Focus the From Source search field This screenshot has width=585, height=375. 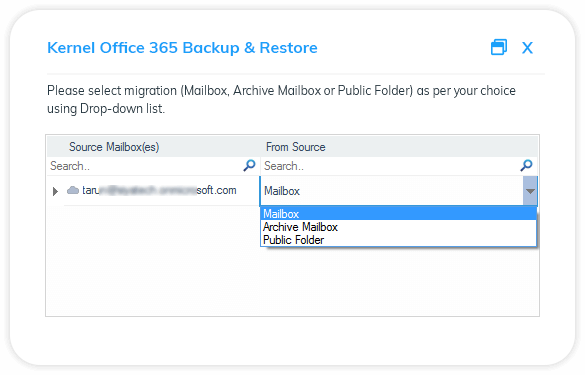click(x=390, y=166)
